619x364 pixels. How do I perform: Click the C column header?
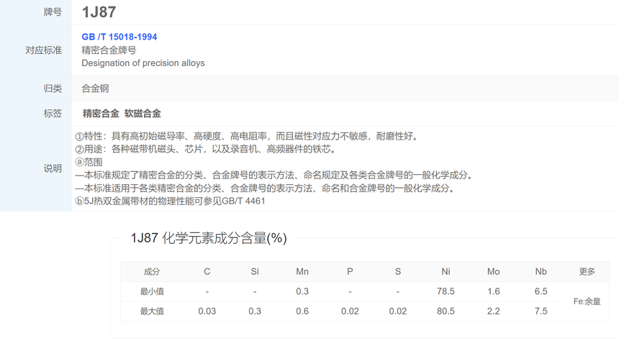click(207, 272)
